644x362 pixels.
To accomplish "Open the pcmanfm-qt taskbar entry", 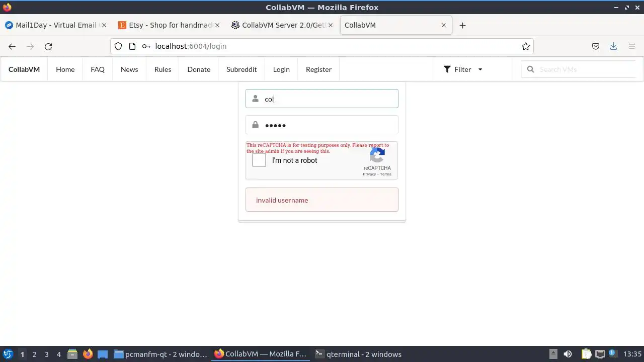I will point(161,354).
